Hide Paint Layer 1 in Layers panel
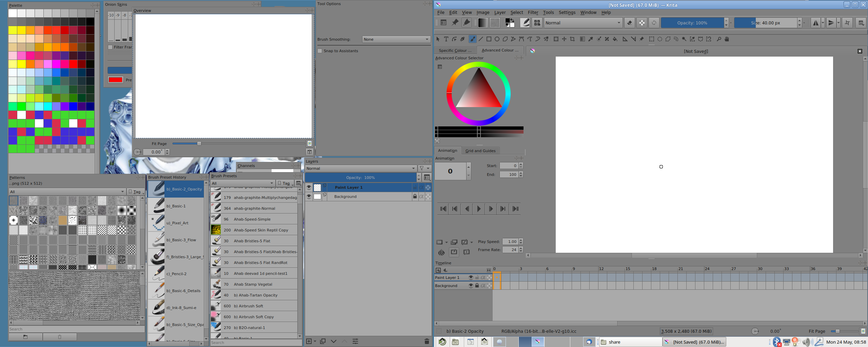 [x=309, y=187]
